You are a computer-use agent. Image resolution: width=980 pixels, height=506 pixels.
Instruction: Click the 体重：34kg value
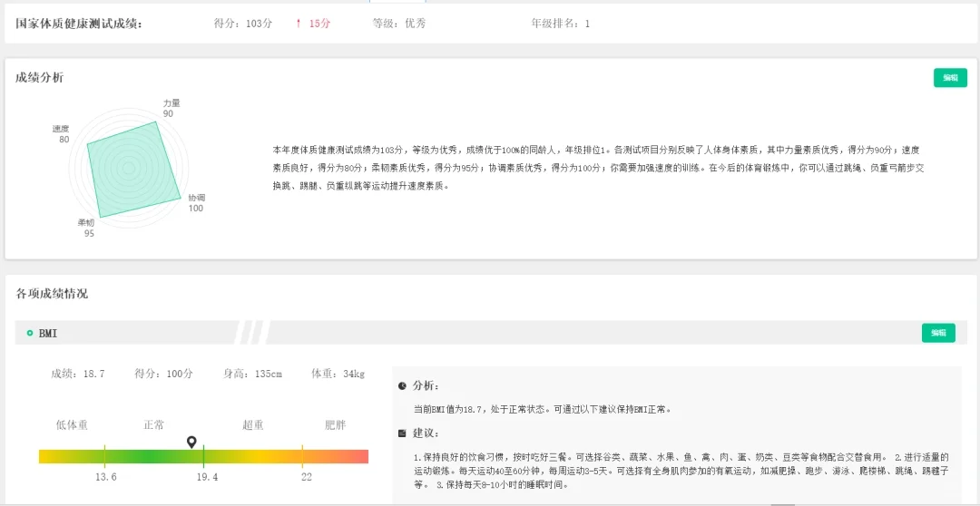[338, 375]
